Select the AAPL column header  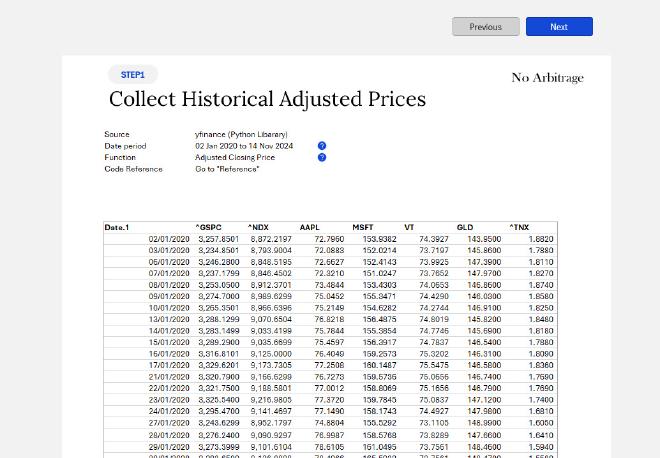(x=310, y=228)
